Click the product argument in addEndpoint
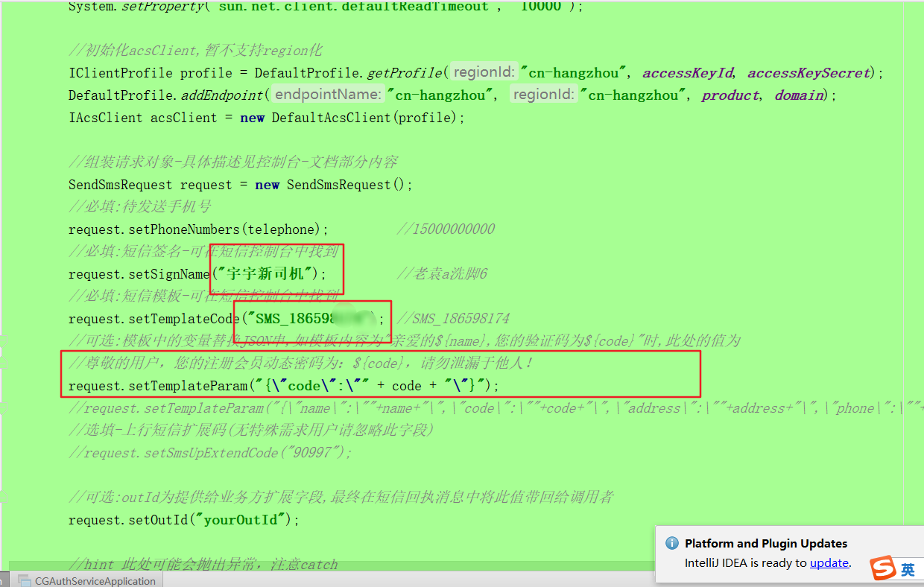 (731, 95)
